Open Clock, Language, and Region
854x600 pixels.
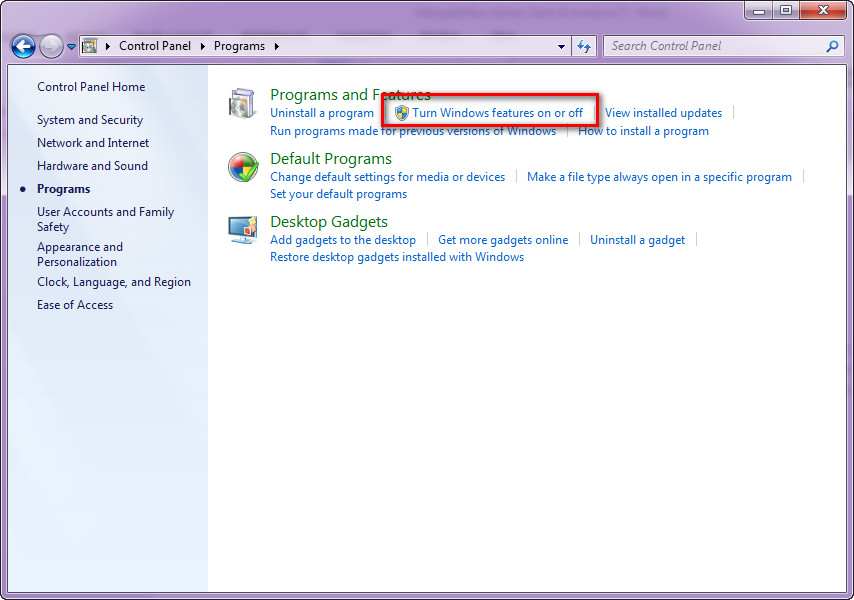(114, 282)
